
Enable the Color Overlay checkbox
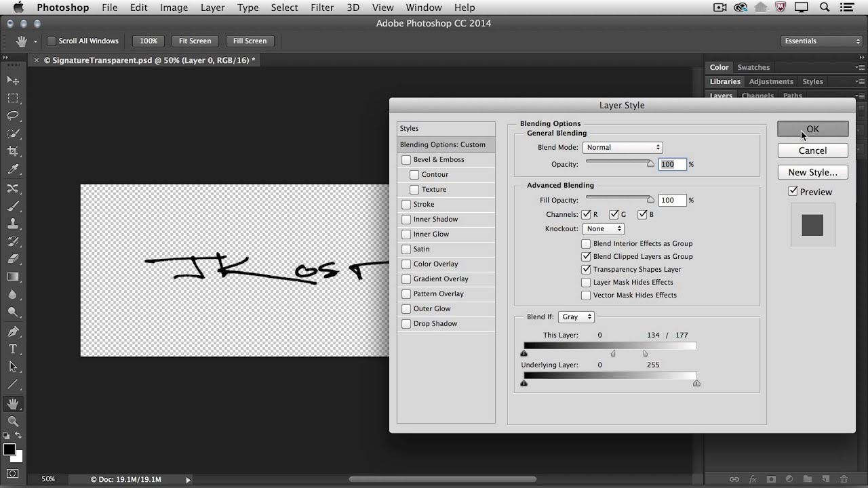(406, 264)
